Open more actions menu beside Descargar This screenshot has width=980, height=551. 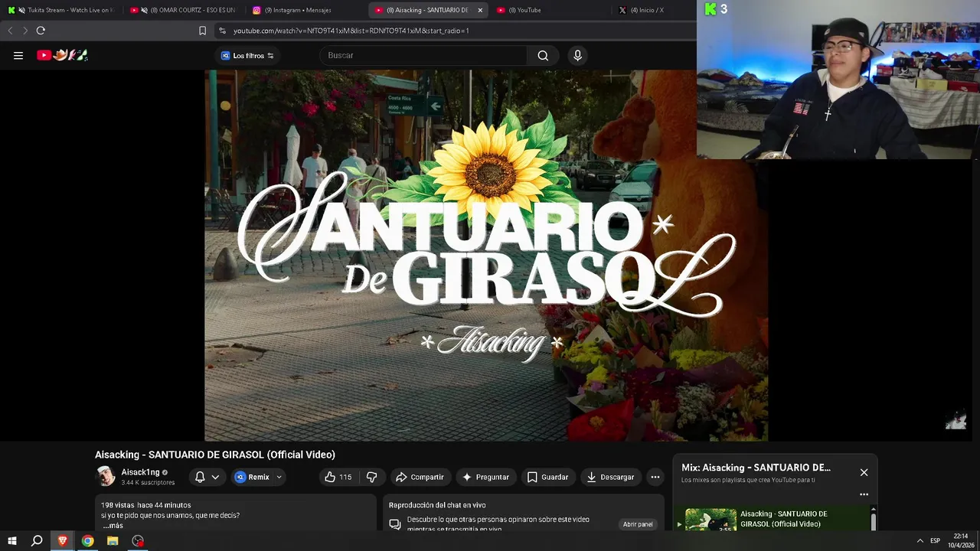(655, 477)
